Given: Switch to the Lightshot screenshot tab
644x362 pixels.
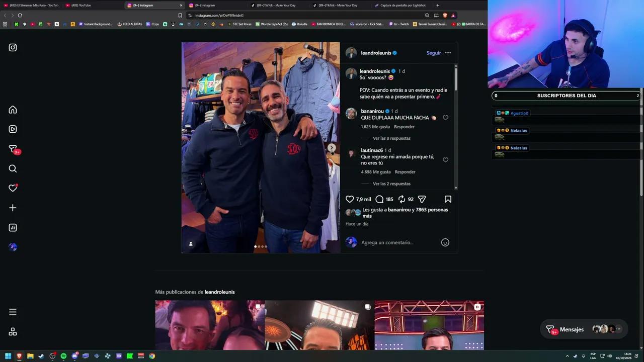Looking at the screenshot, I should click(403, 5).
